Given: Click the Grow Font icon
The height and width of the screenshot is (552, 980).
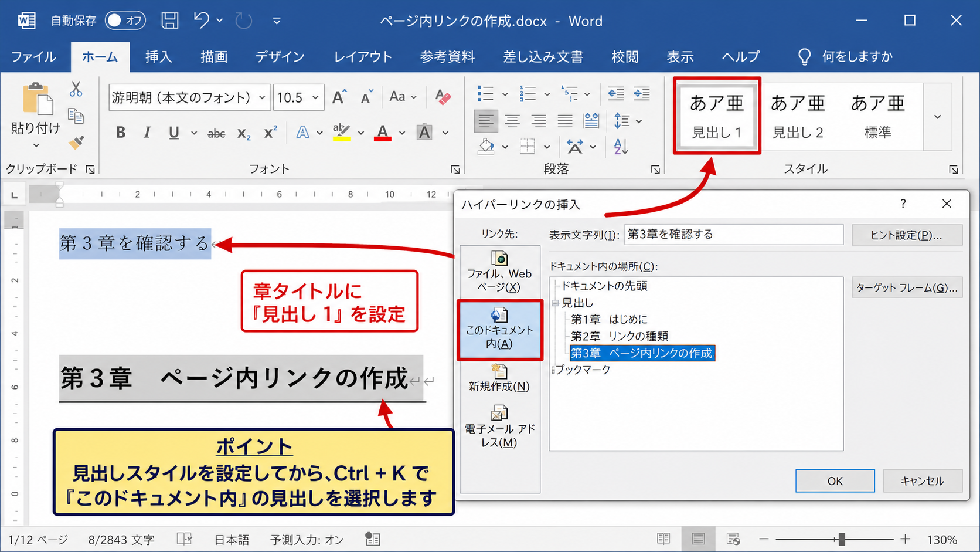Looking at the screenshot, I should click(x=339, y=97).
